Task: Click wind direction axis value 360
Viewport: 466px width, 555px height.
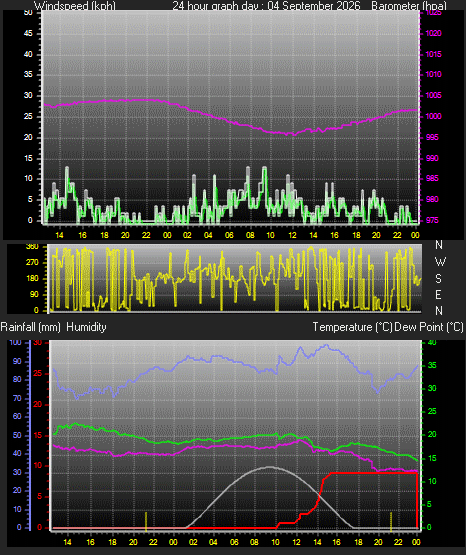Action: coord(32,247)
